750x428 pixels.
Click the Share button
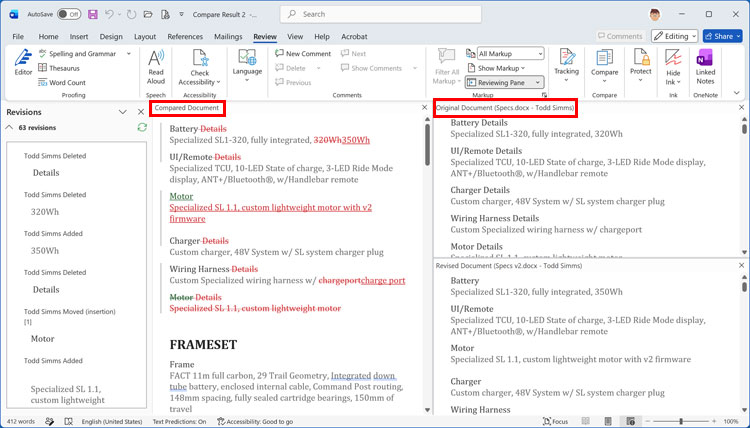click(722, 36)
